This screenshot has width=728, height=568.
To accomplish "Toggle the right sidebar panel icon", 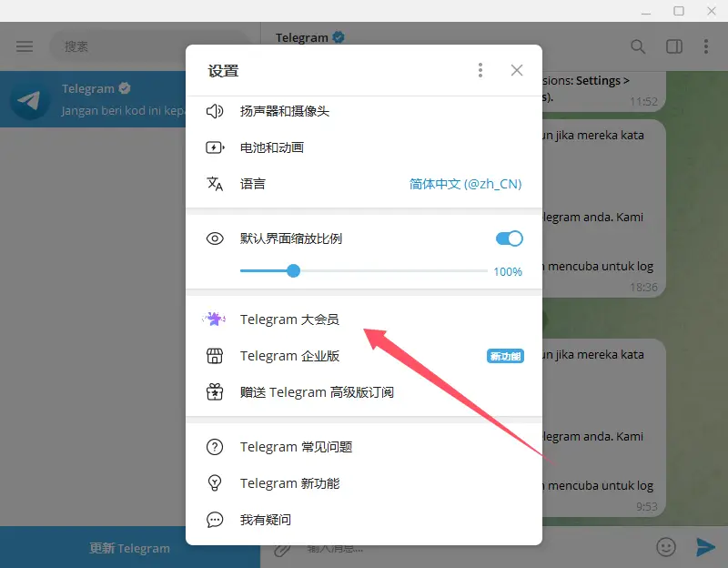I will tap(674, 46).
